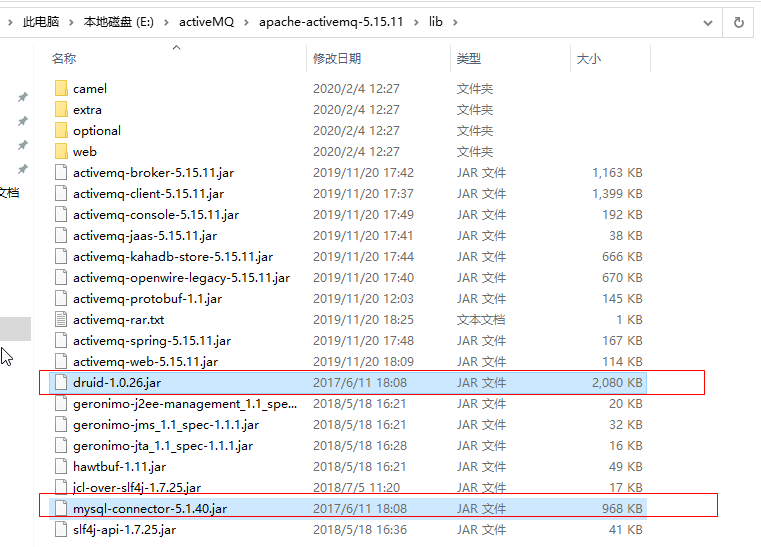Expand chevron before 此电脑 in path
Screen dimensions: 761x547
pos(9,22)
